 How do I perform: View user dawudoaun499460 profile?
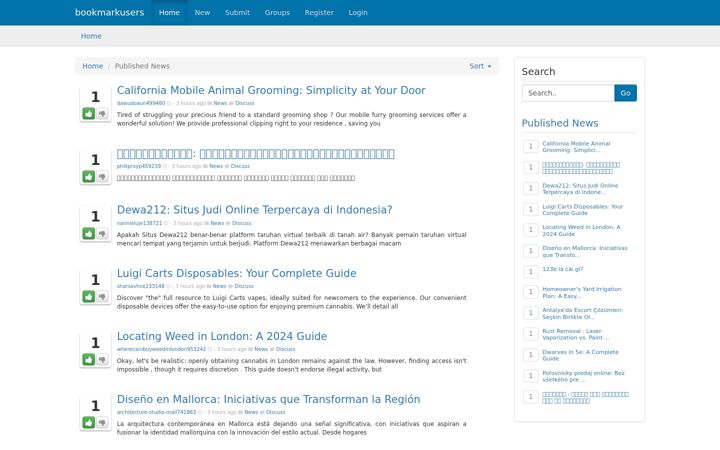[141, 103]
